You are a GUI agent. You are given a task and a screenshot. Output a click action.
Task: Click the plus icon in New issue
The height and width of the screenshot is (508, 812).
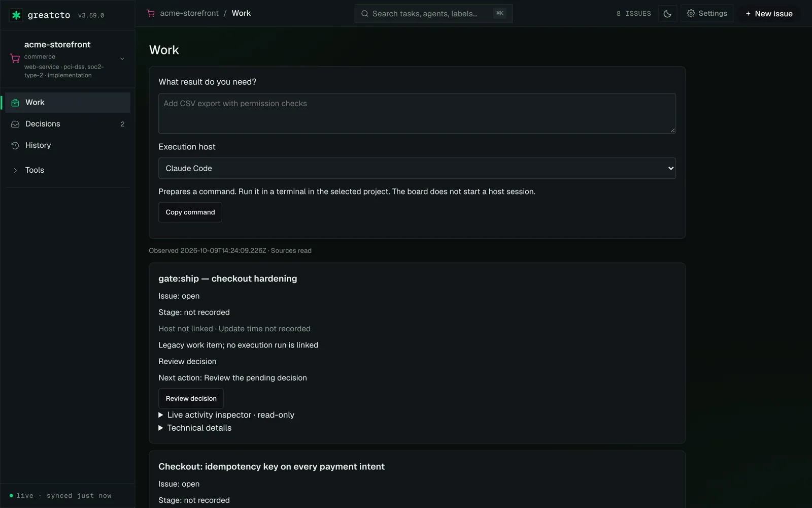point(748,14)
